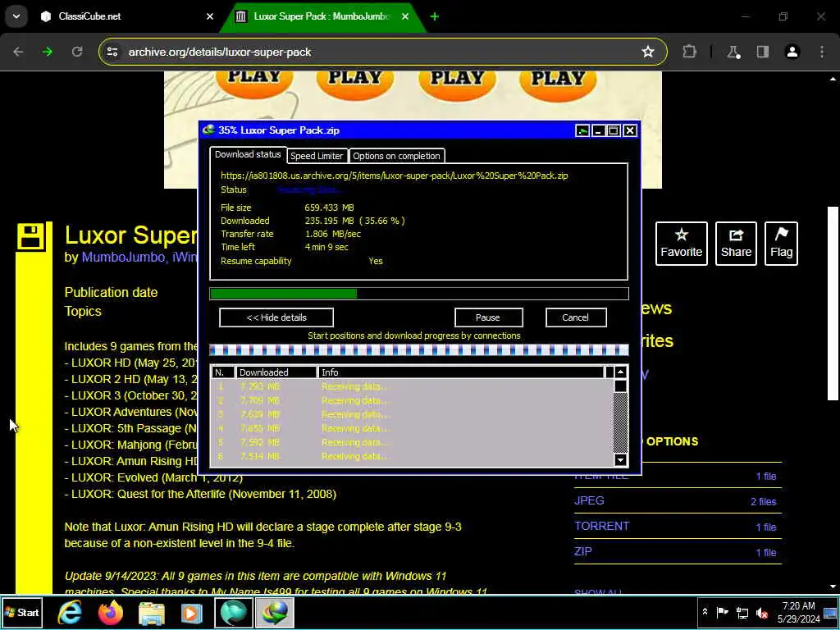Open the tab search dropdown arrow

16,16
